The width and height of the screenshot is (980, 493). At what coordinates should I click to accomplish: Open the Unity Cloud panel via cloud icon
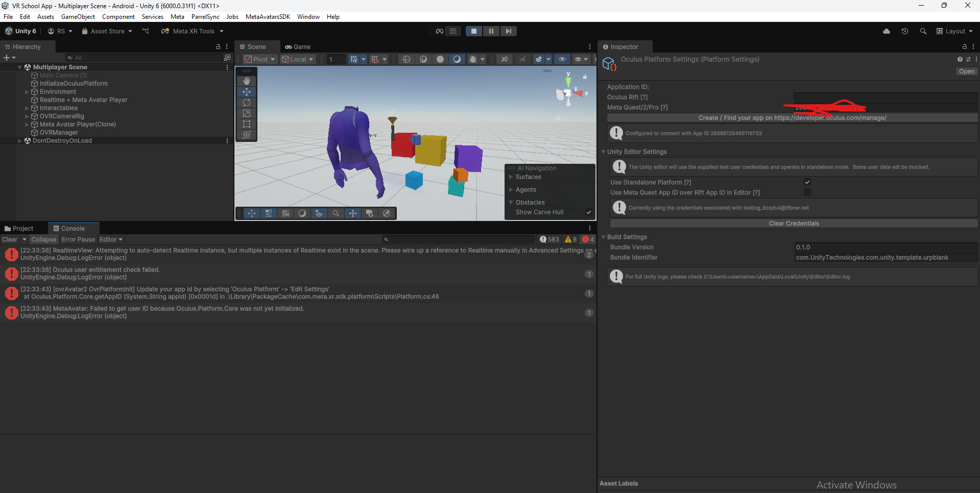click(886, 31)
